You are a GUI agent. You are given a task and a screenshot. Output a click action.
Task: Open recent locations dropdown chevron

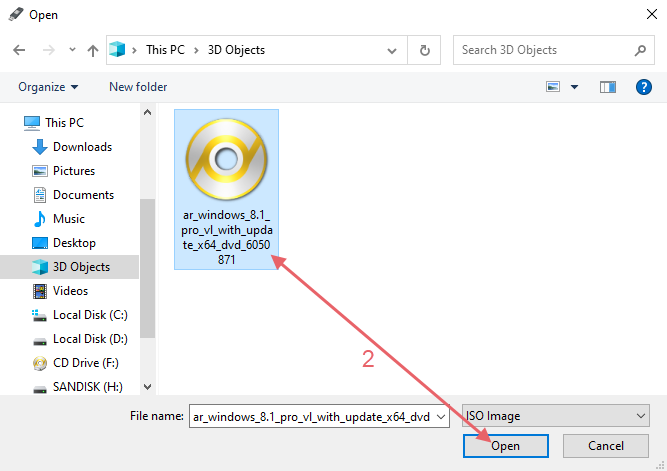tap(72, 50)
